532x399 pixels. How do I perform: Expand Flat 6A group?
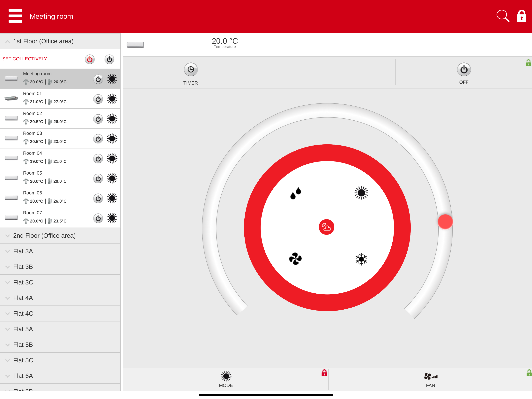click(x=60, y=376)
